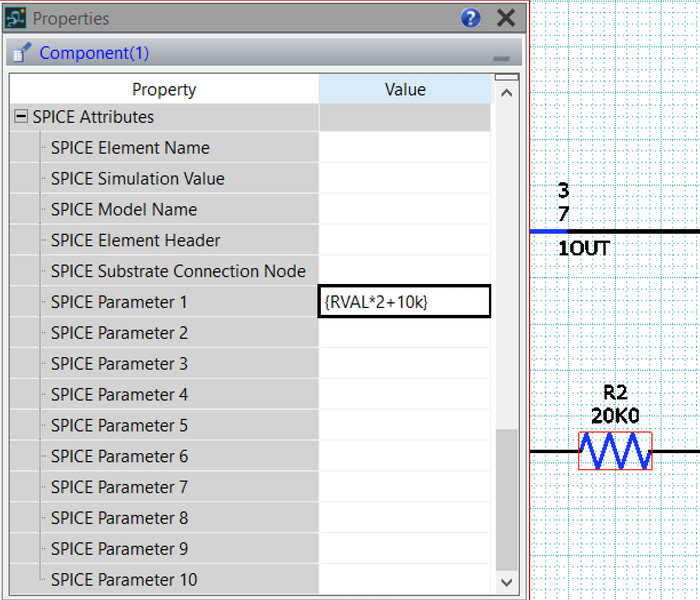
Task: Select the R2 resistor symbol on schematic
Action: click(615, 451)
